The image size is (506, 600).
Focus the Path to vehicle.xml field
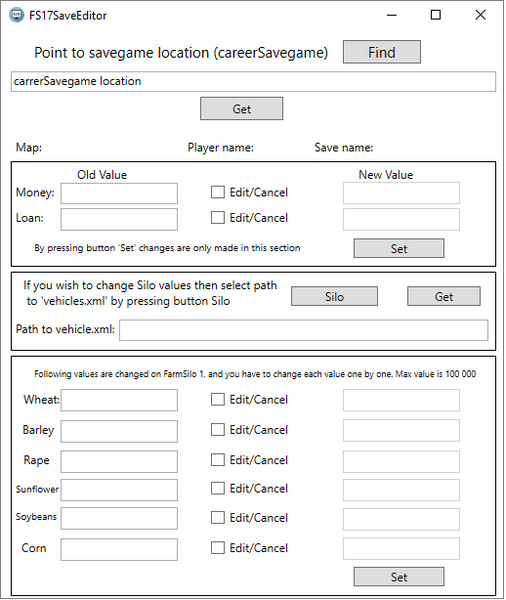304,330
